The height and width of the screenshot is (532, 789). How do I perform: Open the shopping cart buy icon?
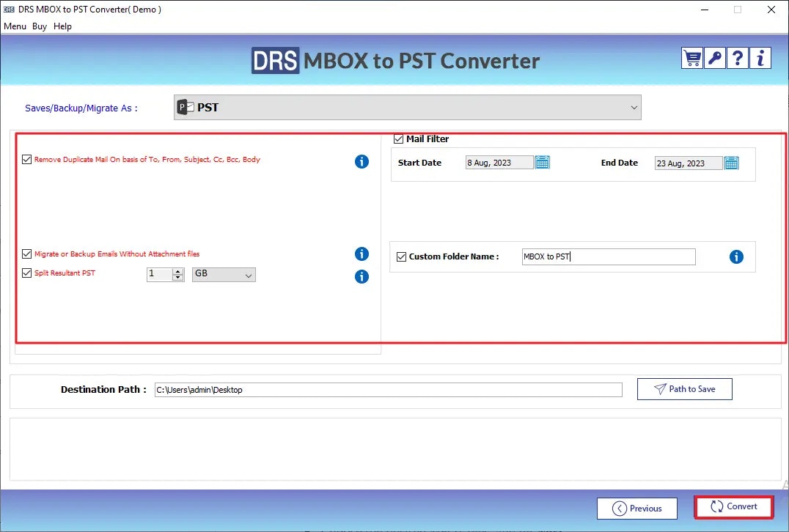pyautogui.click(x=692, y=59)
